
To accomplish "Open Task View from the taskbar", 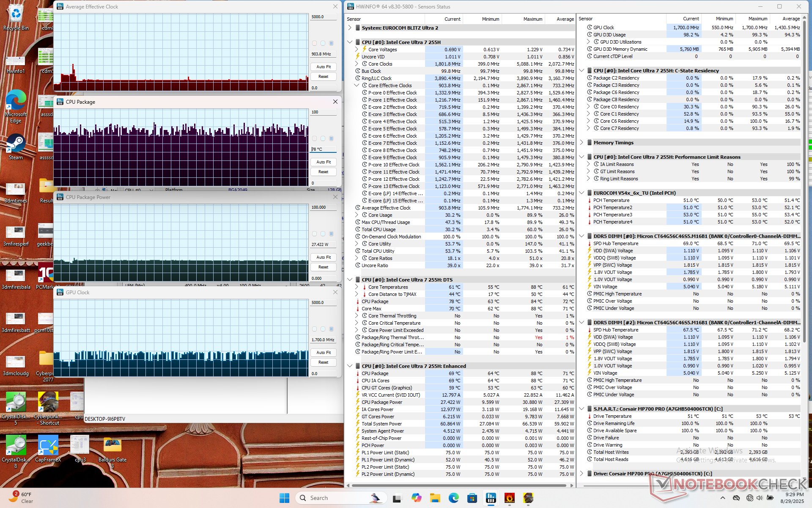I will [397, 498].
